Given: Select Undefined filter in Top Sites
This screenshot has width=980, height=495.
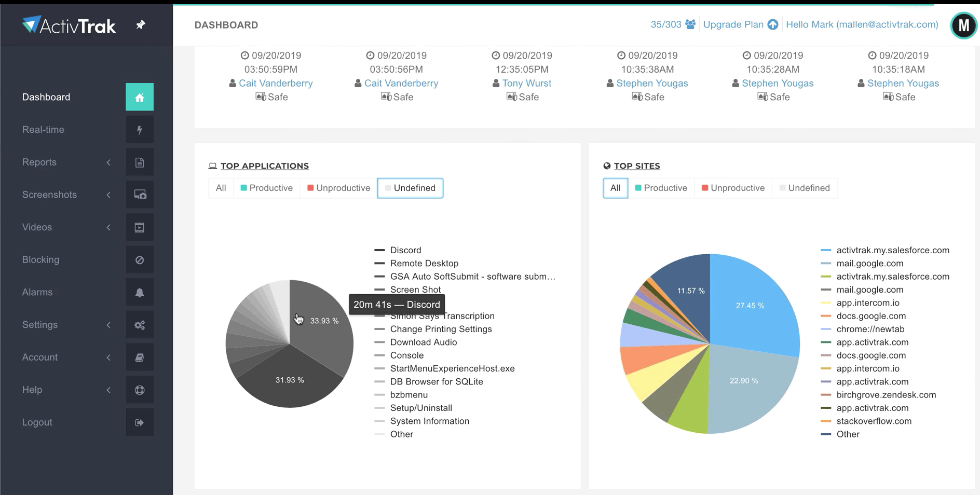Looking at the screenshot, I should pyautogui.click(x=805, y=188).
